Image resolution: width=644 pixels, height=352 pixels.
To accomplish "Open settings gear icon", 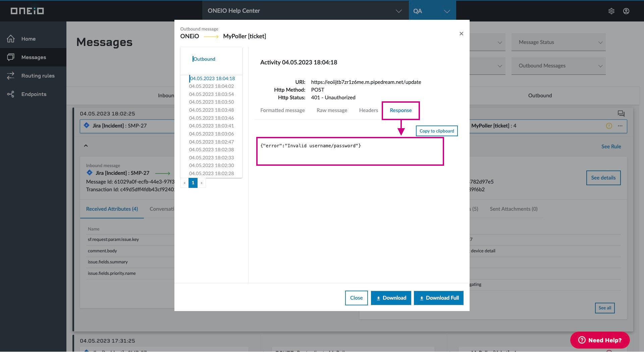I will [x=611, y=11].
